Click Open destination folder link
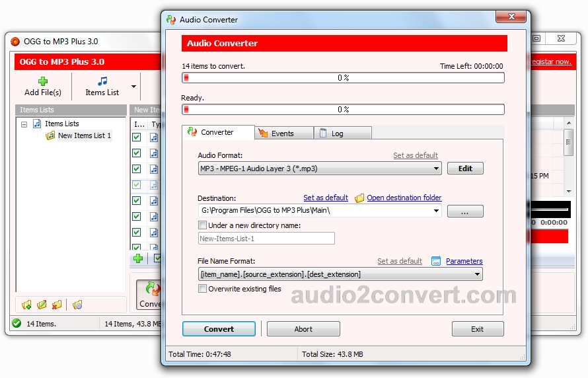This screenshot has width=588, height=378. (404, 198)
